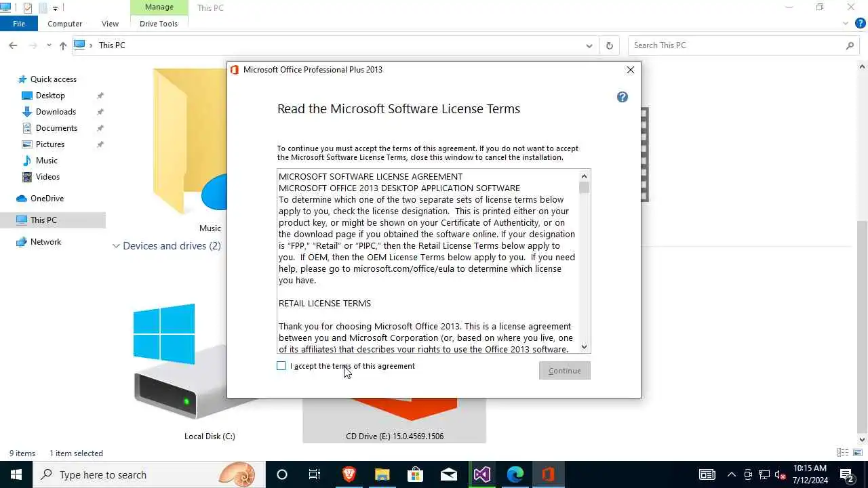
Task: Open Desktop in the navigation pane
Action: (x=50, y=96)
